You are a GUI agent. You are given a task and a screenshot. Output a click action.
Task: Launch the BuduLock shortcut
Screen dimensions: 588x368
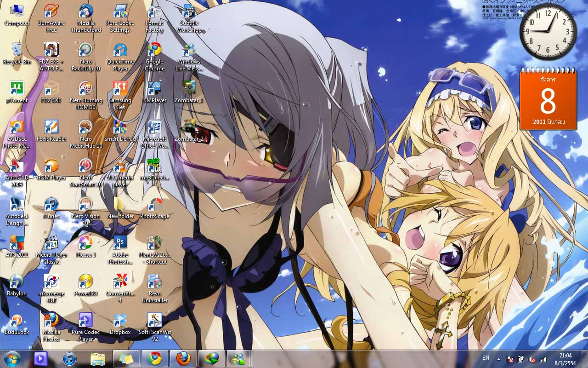tap(17, 324)
